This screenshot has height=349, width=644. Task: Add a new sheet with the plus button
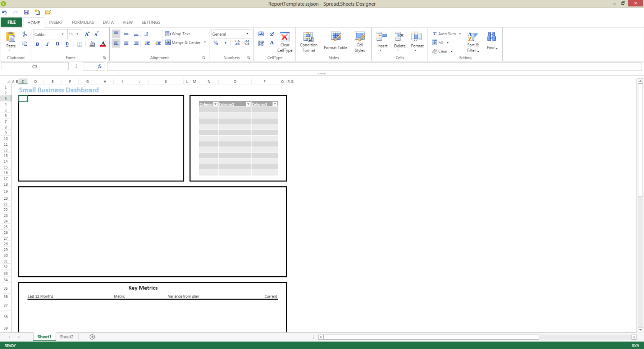click(92, 336)
